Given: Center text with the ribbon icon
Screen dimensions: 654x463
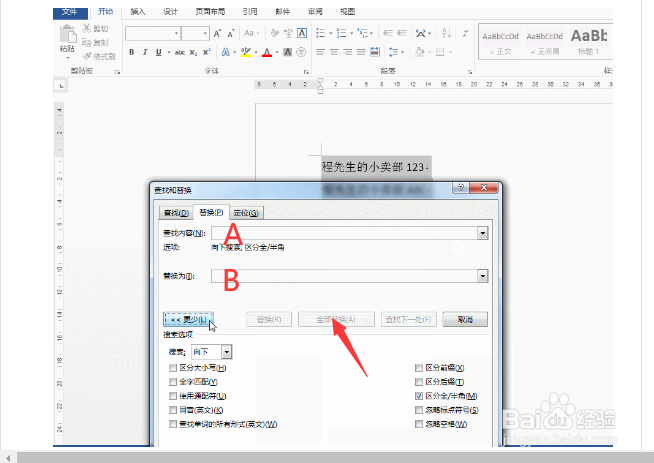Looking at the screenshot, I should 334,52.
